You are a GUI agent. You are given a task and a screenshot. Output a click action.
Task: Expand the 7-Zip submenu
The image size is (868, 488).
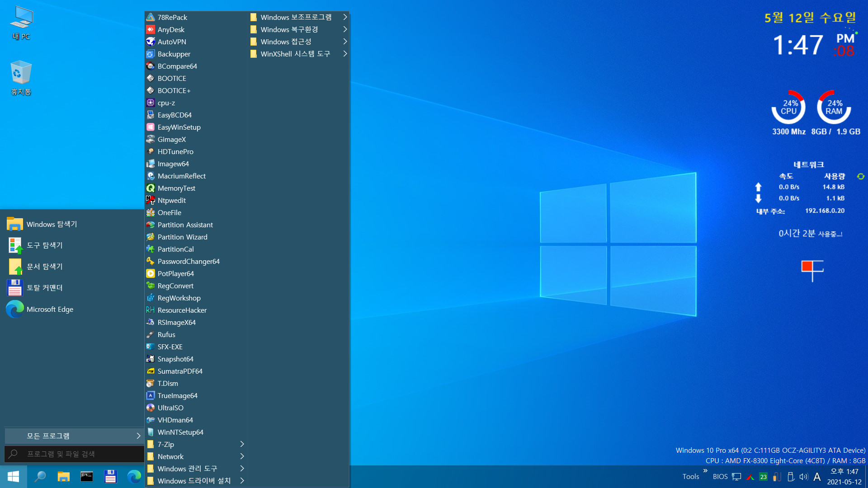tap(196, 444)
